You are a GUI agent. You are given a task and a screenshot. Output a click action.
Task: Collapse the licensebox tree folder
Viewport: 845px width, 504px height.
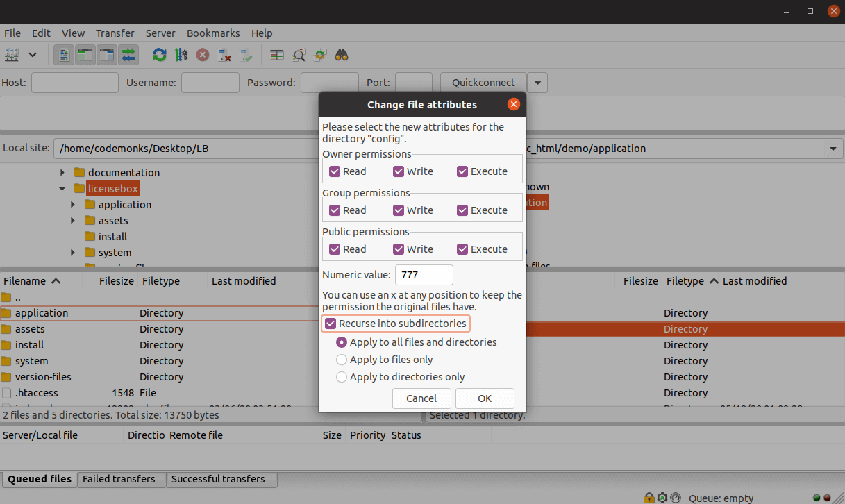pyautogui.click(x=62, y=189)
